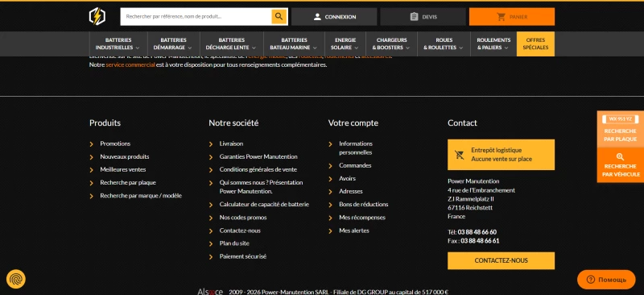The height and width of the screenshot is (295, 644).
Task: Click the WX-951-YZ license plate icon
Action: pos(620,119)
